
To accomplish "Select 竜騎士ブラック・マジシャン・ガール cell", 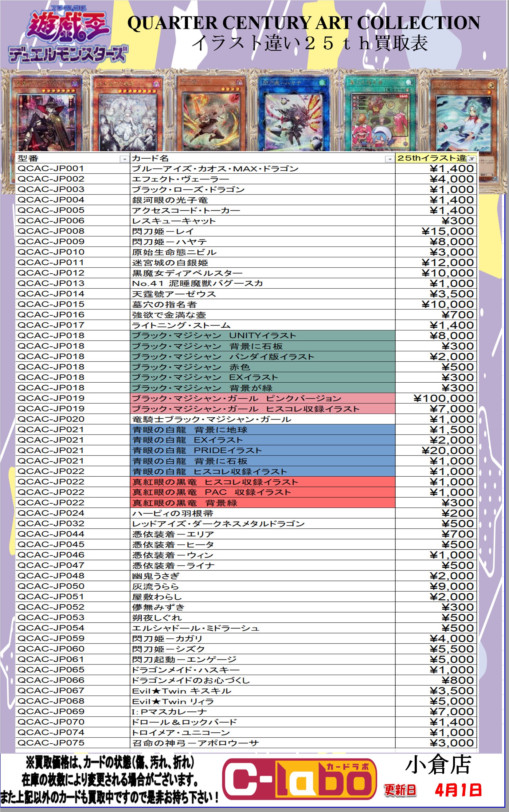I will coord(263,419).
